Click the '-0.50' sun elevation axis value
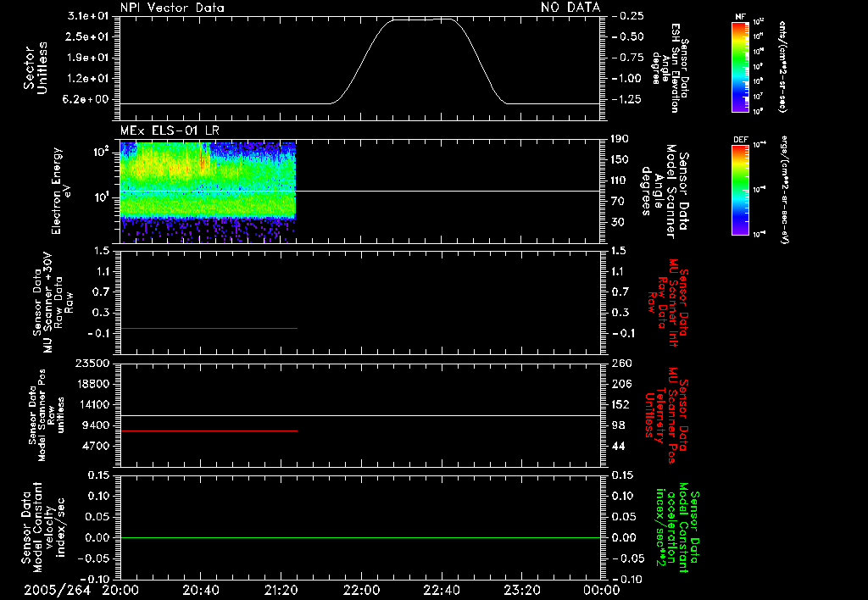Image resolution: width=868 pixels, height=600 pixels. click(628, 36)
